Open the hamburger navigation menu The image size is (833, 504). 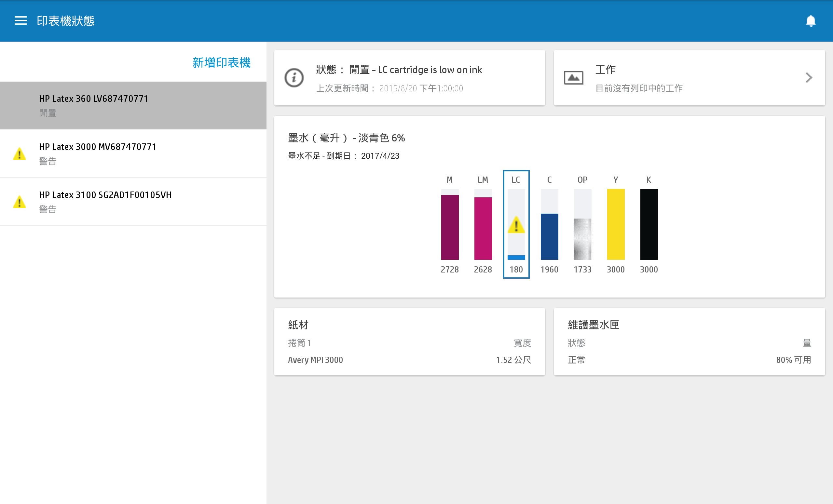click(20, 20)
